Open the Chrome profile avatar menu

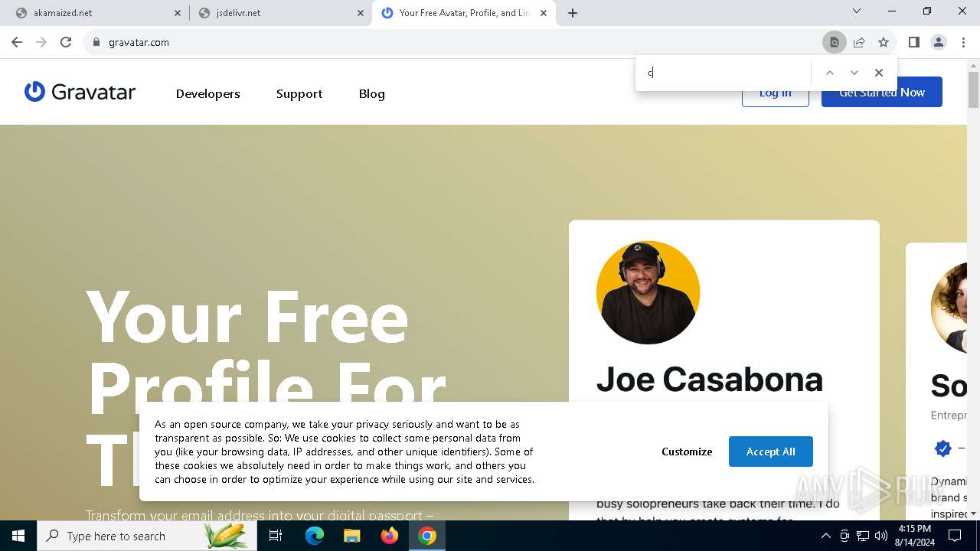939,42
